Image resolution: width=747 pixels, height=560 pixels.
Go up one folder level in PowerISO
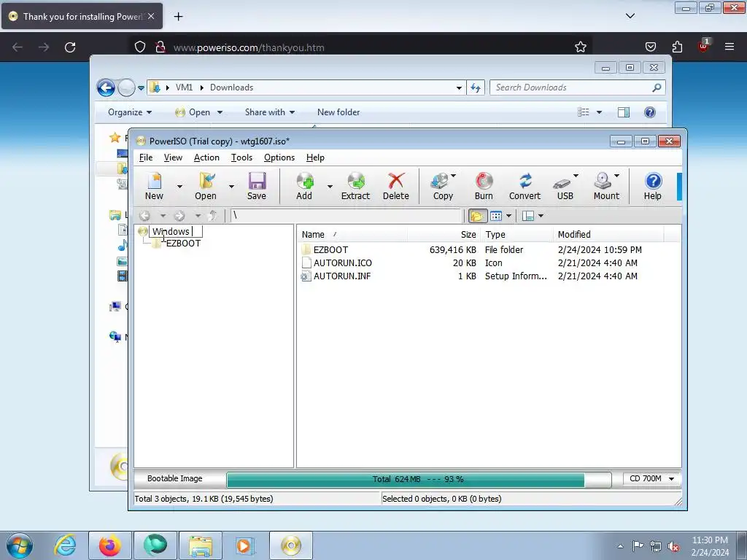pyautogui.click(x=212, y=216)
